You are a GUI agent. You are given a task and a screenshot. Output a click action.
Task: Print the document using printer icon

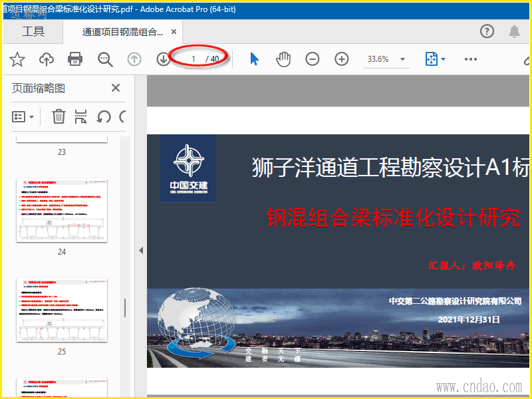click(75, 59)
